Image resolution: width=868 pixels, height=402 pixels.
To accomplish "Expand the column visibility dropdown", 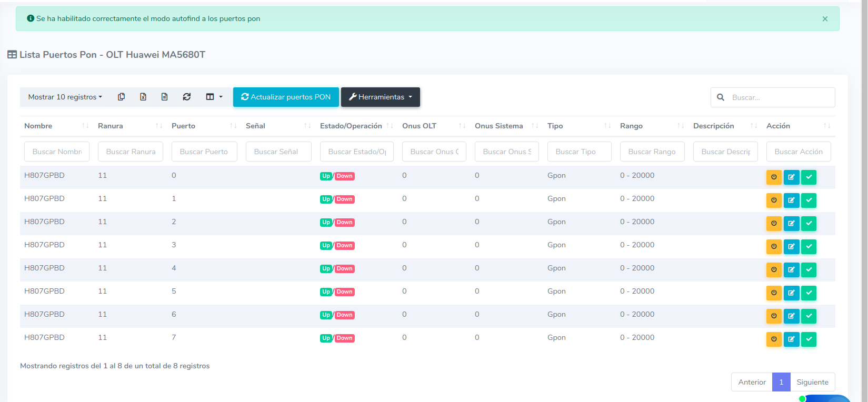I will click(x=214, y=97).
